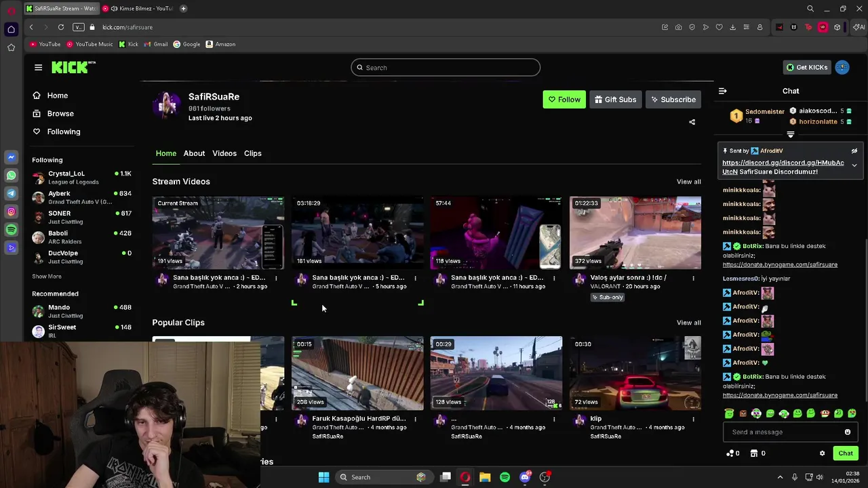868x488 pixels.
Task: Click the share icon under Subscribe
Action: (692, 122)
